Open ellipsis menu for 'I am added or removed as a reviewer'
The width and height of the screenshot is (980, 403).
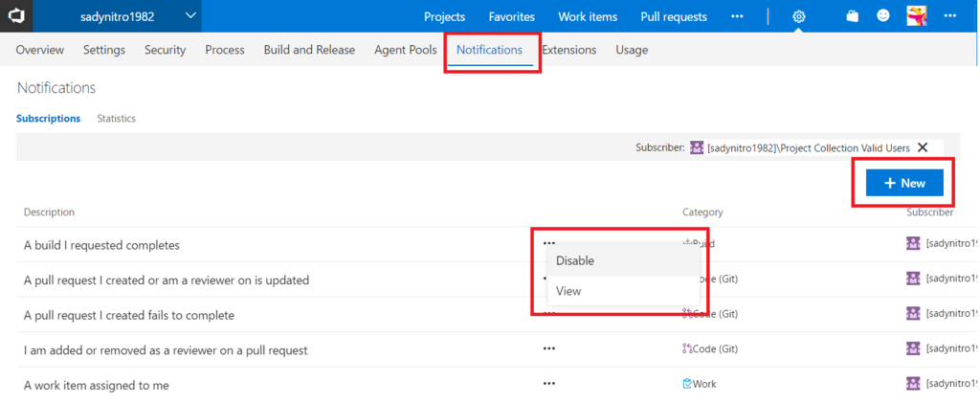coord(548,349)
